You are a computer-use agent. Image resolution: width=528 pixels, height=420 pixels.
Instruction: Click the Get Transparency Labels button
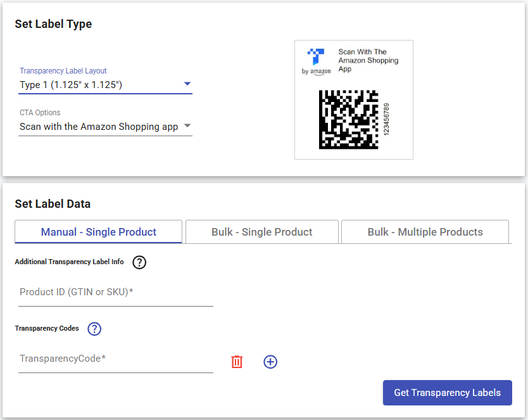point(447,393)
